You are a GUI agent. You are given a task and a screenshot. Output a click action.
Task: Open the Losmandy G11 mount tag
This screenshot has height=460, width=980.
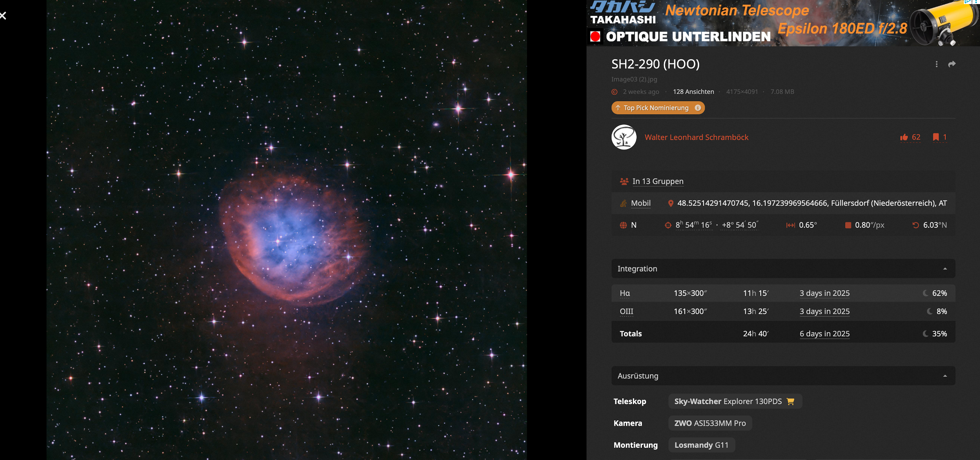pyautogui.click(x=701, y=445)
